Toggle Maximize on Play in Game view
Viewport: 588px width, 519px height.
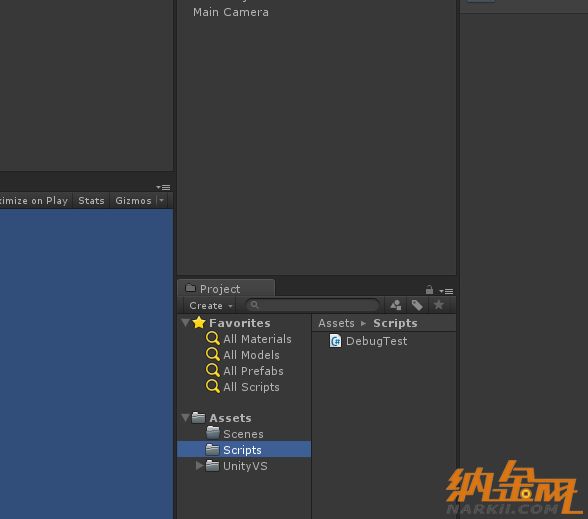[x=34, y=201]
